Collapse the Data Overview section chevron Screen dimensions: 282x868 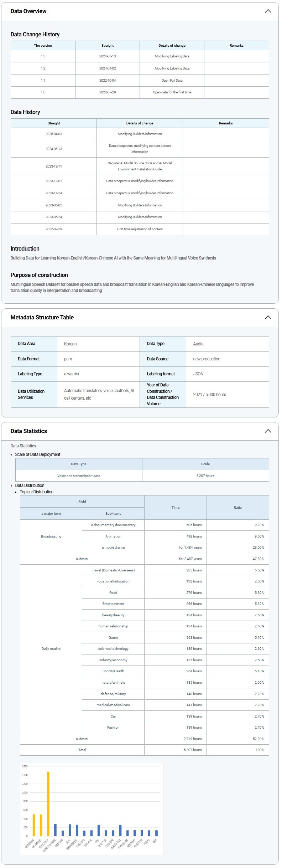point(268,11)
